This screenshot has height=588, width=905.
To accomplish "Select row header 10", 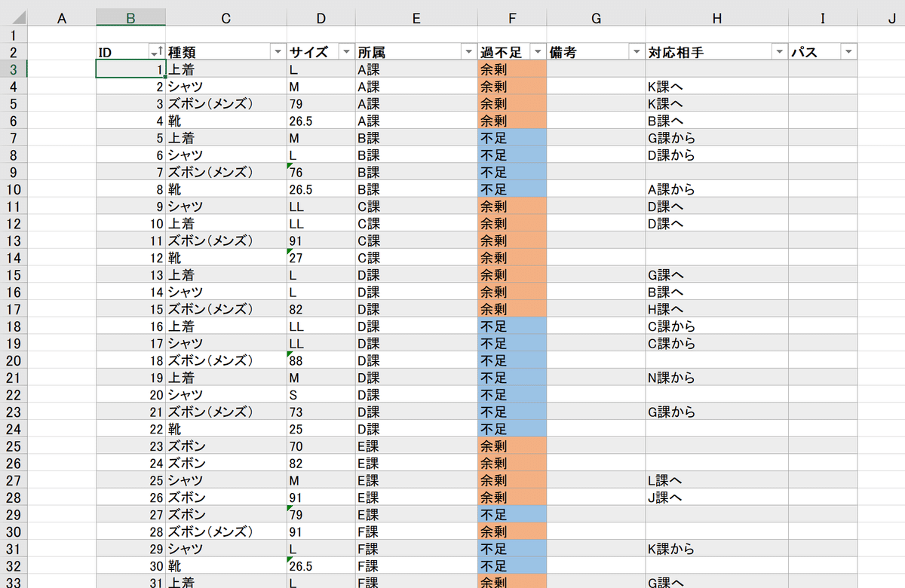I will pos(14,189).
